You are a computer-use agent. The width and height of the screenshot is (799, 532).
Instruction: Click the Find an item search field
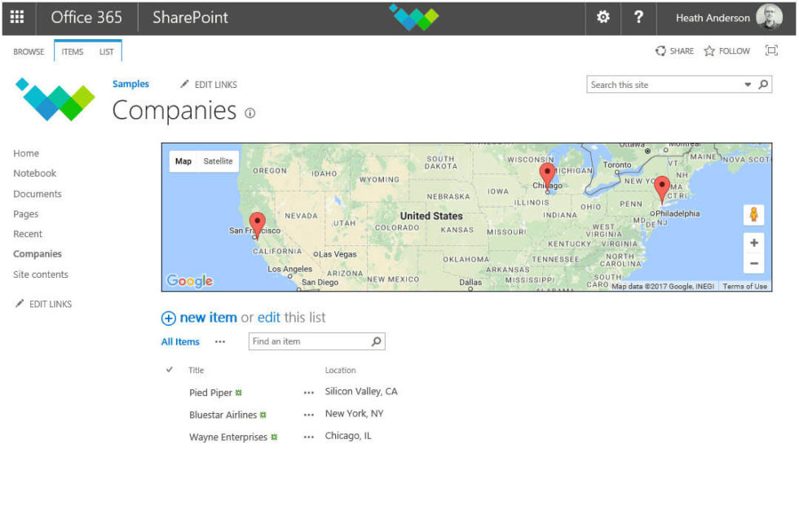[x=310, y=341]
